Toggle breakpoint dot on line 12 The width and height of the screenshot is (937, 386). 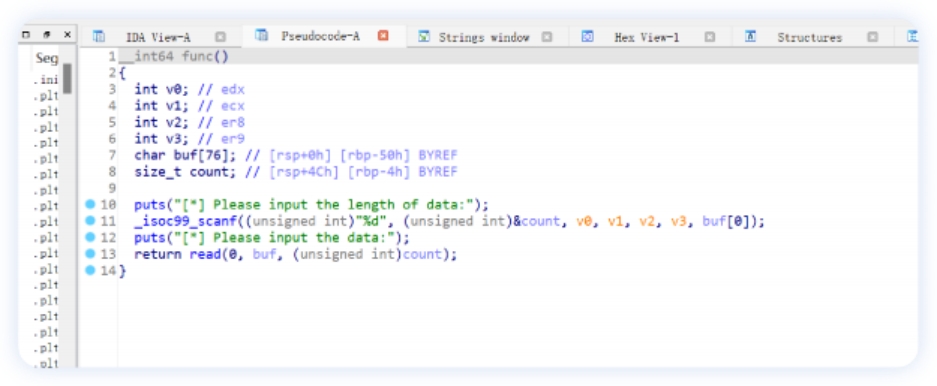(90, 238)
